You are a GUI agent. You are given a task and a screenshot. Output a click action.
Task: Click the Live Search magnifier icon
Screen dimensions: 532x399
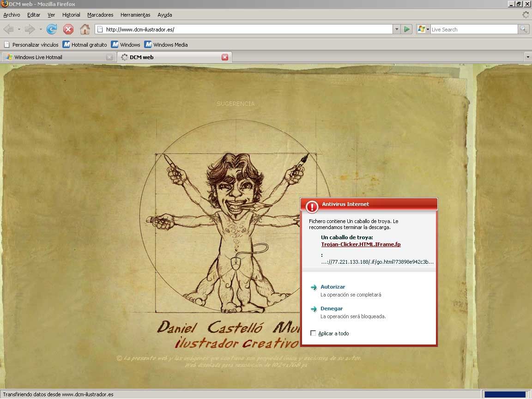[x=524, y=30]
